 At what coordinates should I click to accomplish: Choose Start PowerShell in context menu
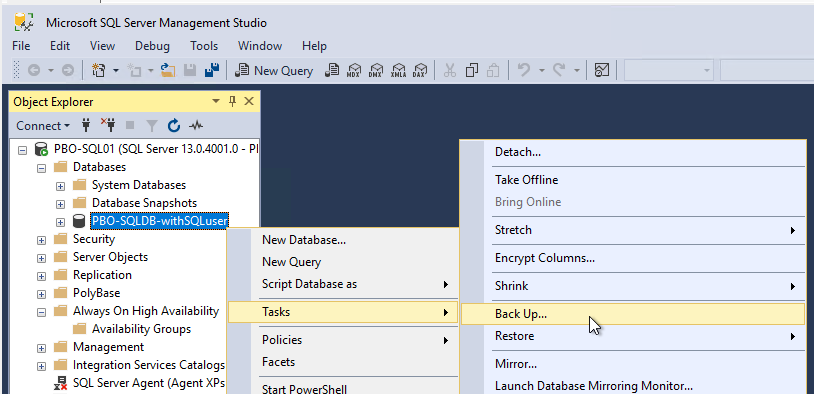pyautogui.click(x=343, y=389)
